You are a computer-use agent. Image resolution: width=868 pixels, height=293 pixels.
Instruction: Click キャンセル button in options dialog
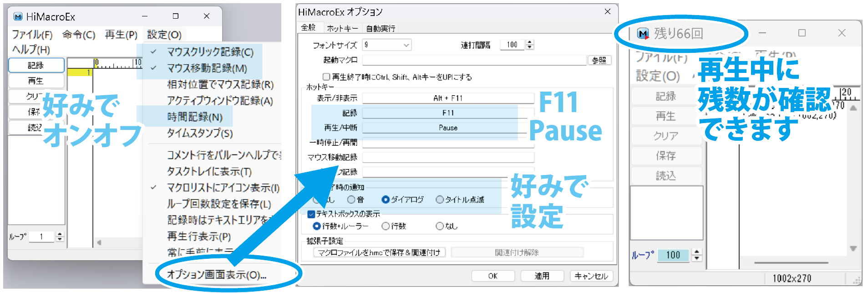click(591, 276)
